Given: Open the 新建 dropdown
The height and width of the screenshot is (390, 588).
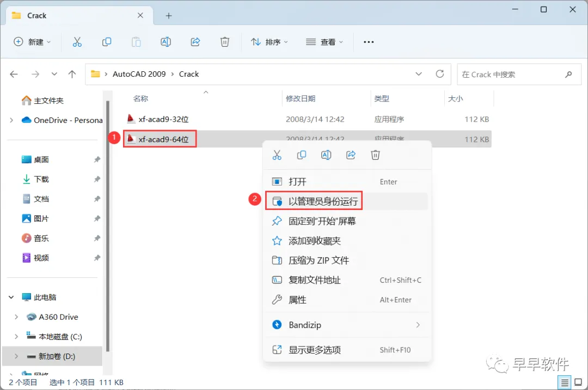Looking at the screenshot, I should (32, 42).
